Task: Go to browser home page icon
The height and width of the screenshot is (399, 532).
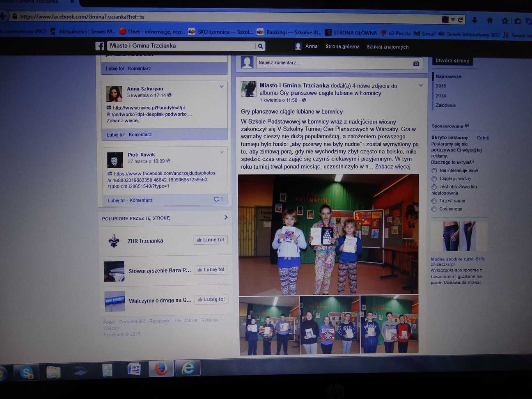Action: 490,20
